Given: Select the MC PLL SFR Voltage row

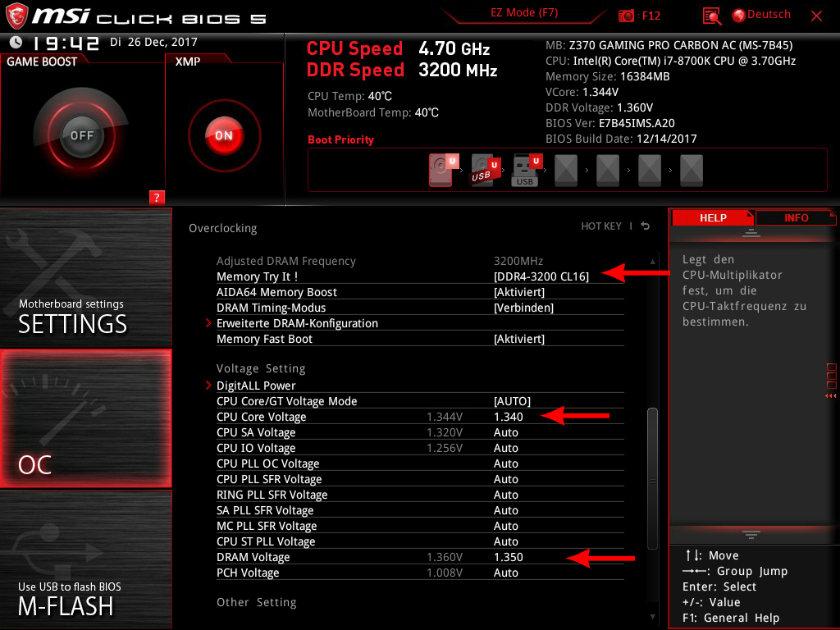Looking at the screenshot, I should pos(420,526).
